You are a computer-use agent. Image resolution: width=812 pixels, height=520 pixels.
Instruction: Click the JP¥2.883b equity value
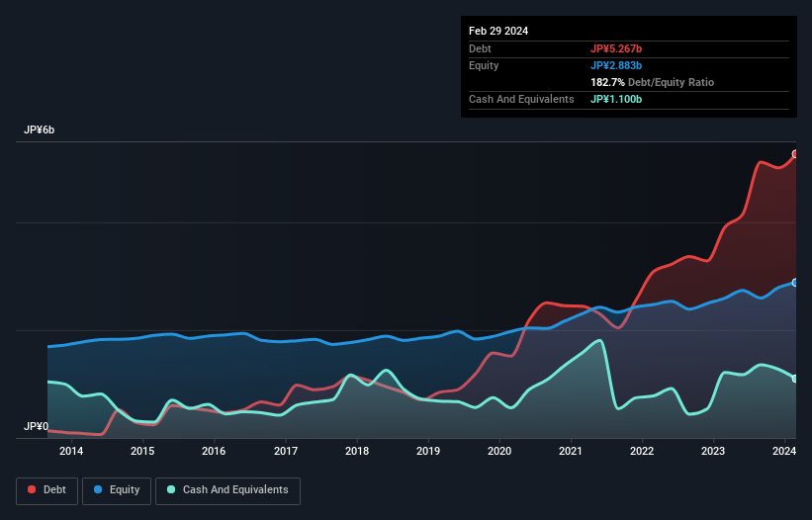pyautogui.click(x=616, y=65)
